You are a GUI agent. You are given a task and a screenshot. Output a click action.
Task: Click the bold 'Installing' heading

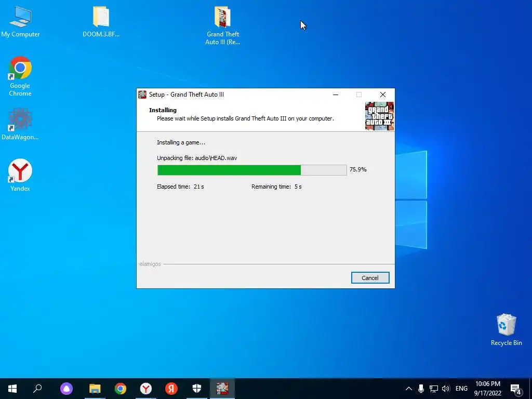[x=163, y=110]
